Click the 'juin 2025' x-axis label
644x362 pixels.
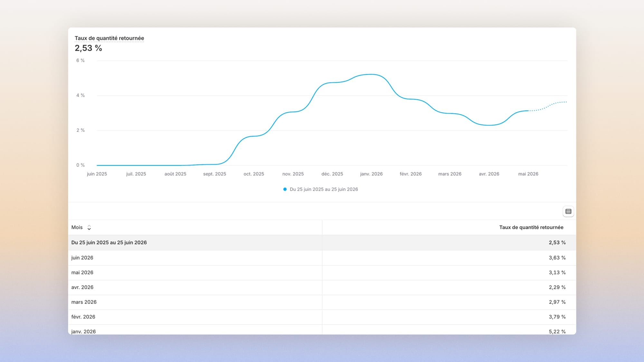click(x=97, y=174)
